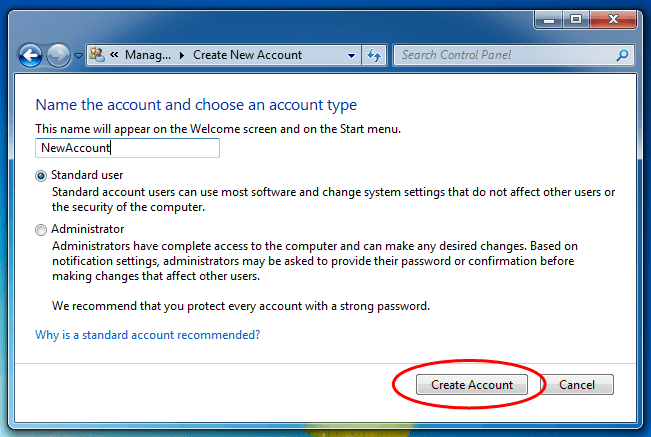651x437 pixels.
Task: Select the Administrator account type
Action: (x=41, y=229)
